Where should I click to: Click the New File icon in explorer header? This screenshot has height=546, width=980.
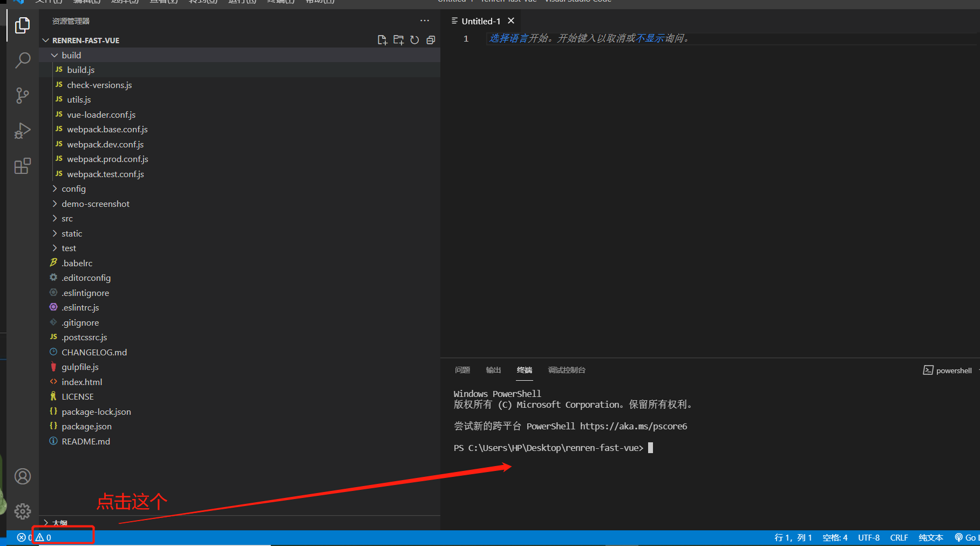[x=382, y=40]
